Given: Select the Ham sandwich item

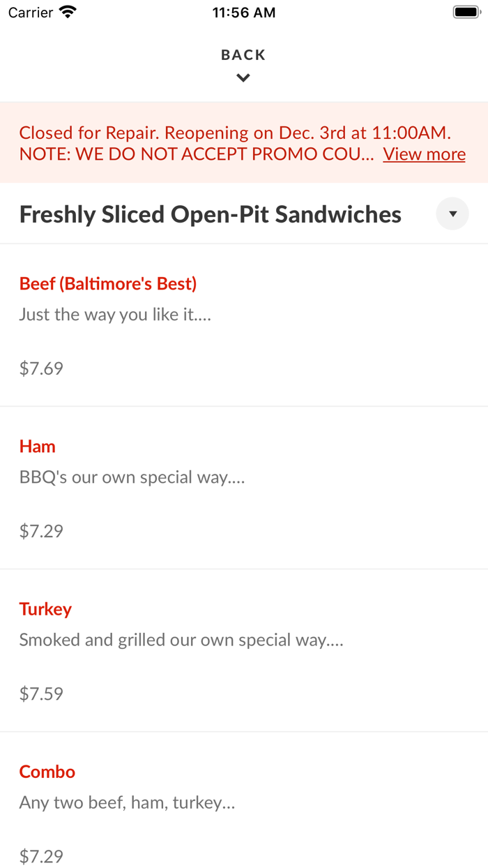Looking at the screenshot, I should [38, 446].
